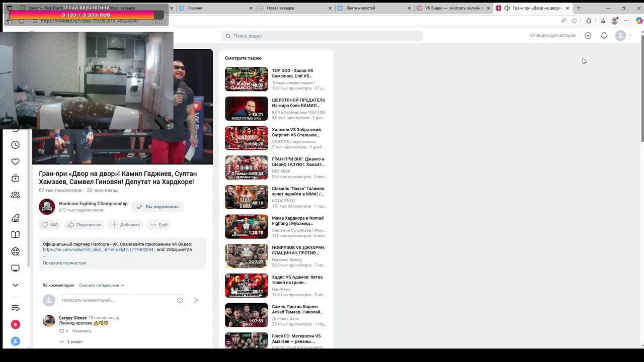
Task: Click the upload video plus-circle icon
Action: pos(588,36)
